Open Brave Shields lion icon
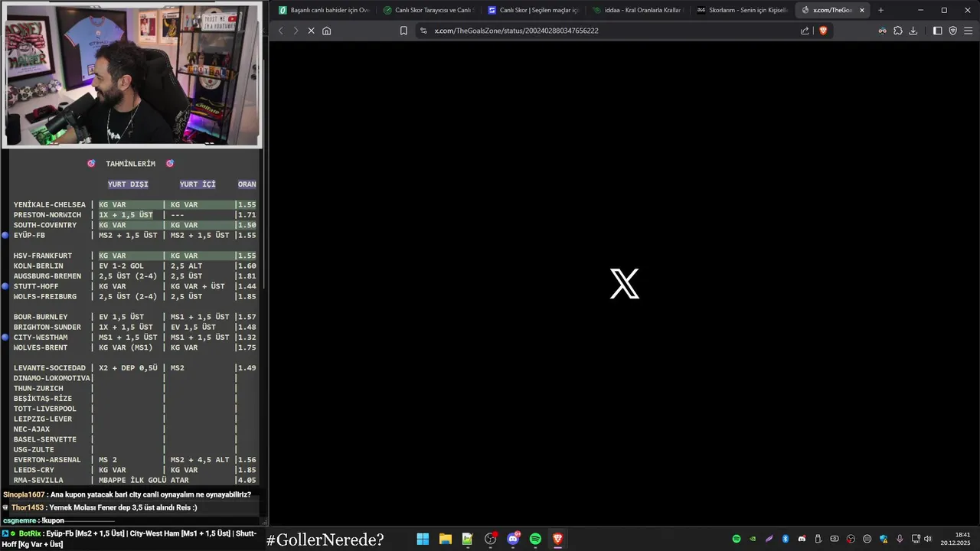980x551 pixels. pos(823,31)
